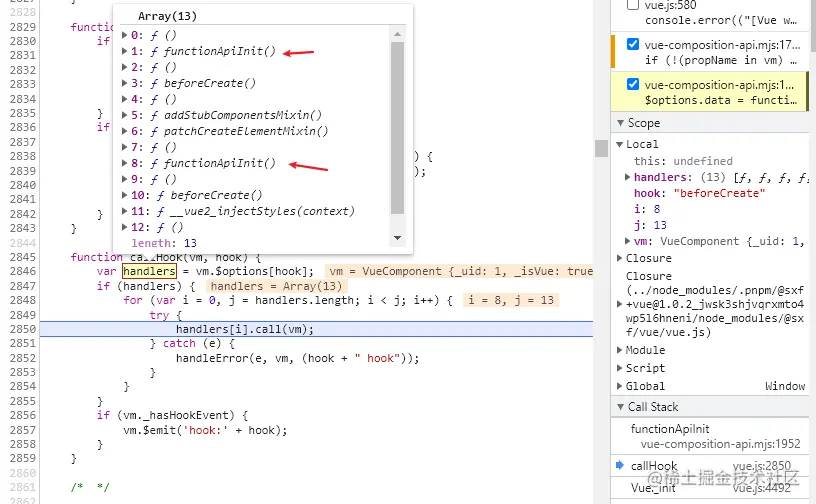Click line number 2852 in gutter

(23, 358)
